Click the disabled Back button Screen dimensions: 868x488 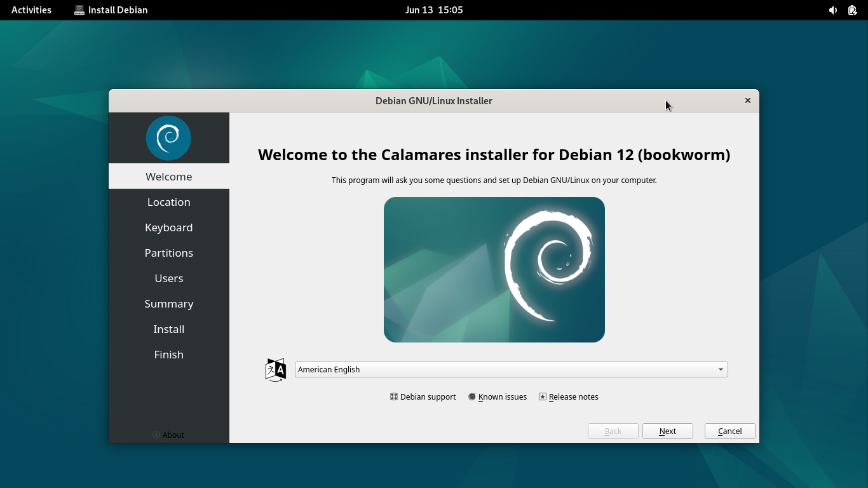(x=613, y=431)
